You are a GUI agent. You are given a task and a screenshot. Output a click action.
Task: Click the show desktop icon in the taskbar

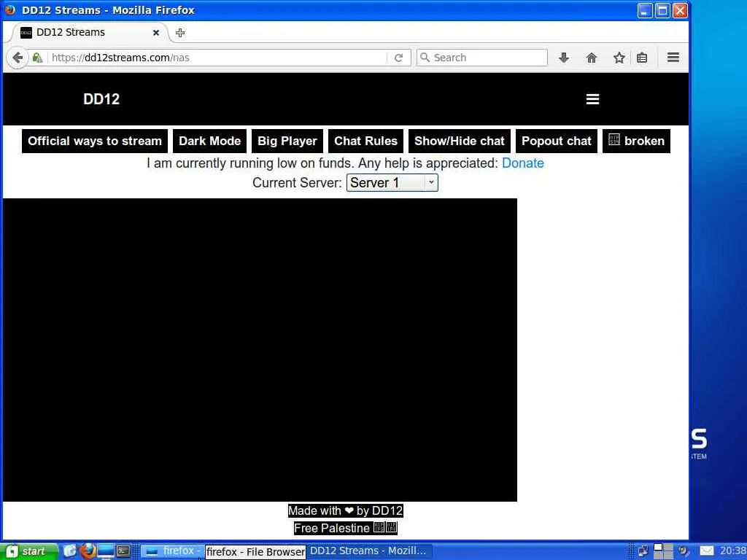coord(106,551)
